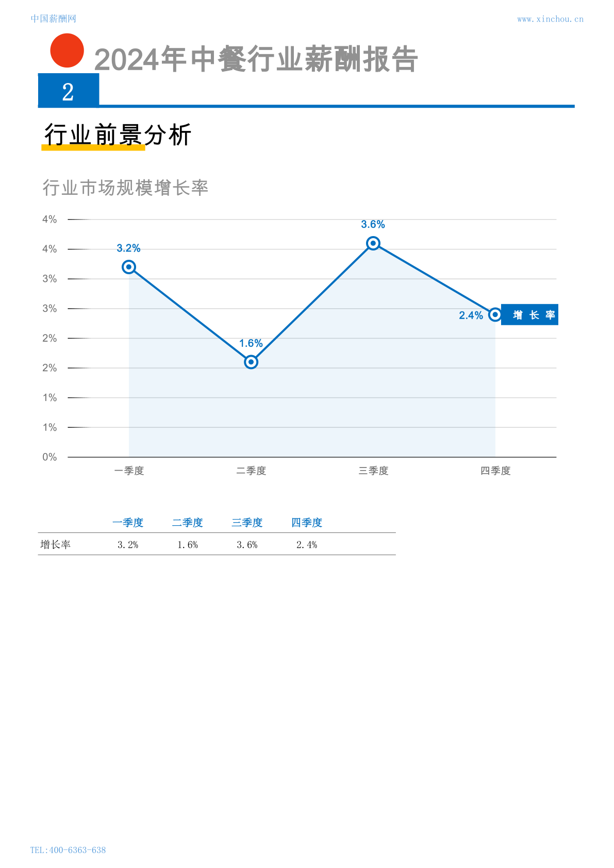The image size is (614, 868).
Task: Click the 四季度 chart axis label
Action: point(495,471)
